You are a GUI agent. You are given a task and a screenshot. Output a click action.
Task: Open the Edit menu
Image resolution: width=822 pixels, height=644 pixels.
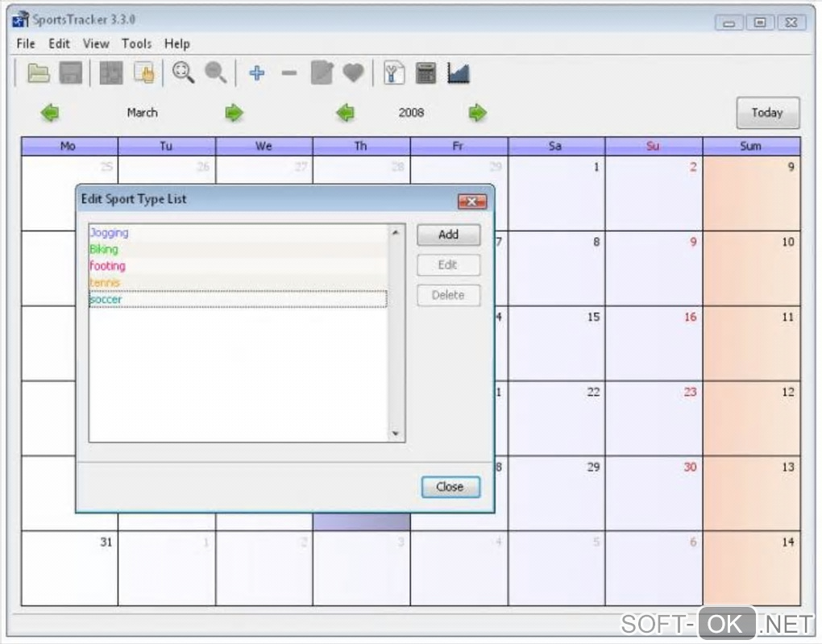[x=60, y=44]
